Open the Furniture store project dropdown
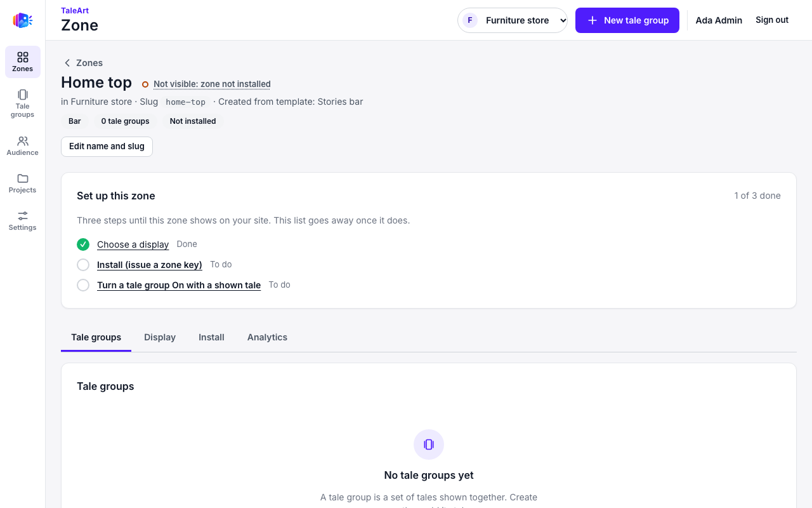 [x=513, y=20]
